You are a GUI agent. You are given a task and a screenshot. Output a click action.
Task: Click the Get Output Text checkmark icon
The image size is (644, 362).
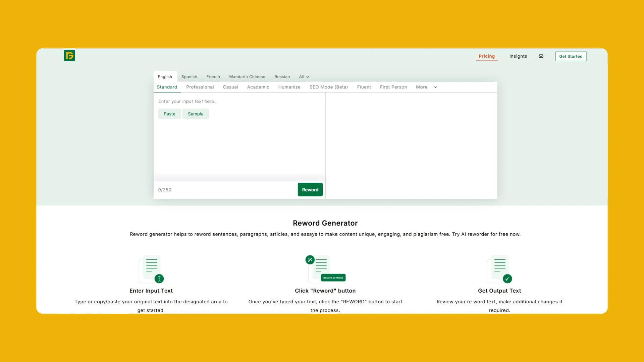(x=507, y=279)
